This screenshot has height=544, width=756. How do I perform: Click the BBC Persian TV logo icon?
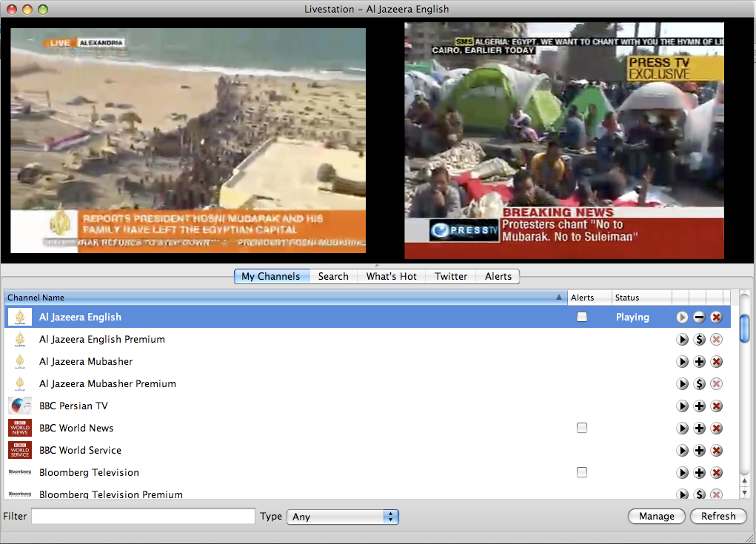20,406
